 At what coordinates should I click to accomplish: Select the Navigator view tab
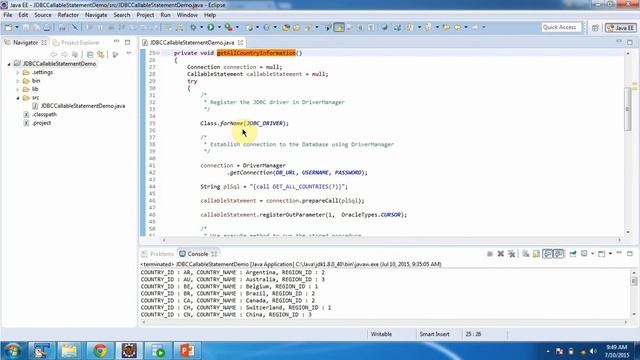point(25,42)
